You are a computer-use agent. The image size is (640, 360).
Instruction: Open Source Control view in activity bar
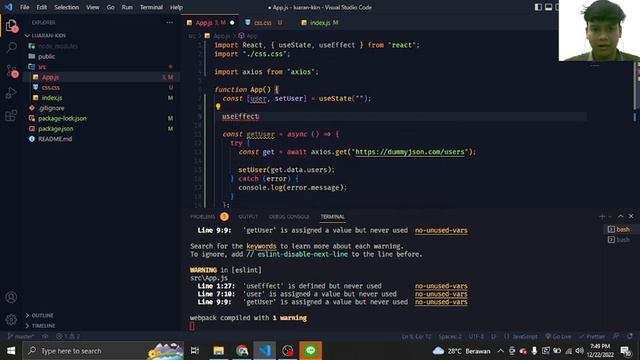coord(11,71)
